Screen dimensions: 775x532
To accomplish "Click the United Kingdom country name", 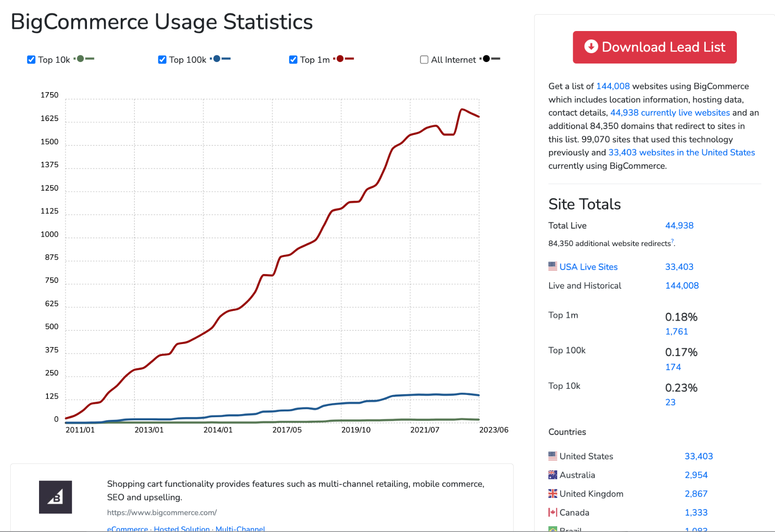I will click(x=591, y=494).
